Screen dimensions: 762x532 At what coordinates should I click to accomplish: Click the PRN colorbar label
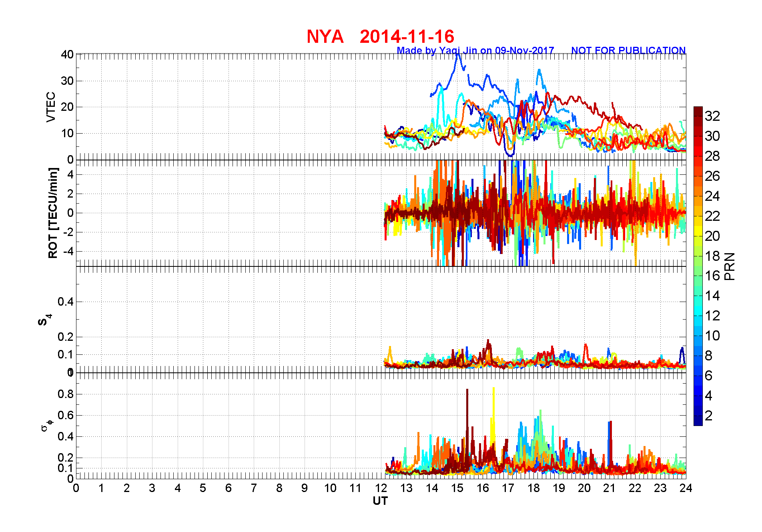click(x=730, y=266)
